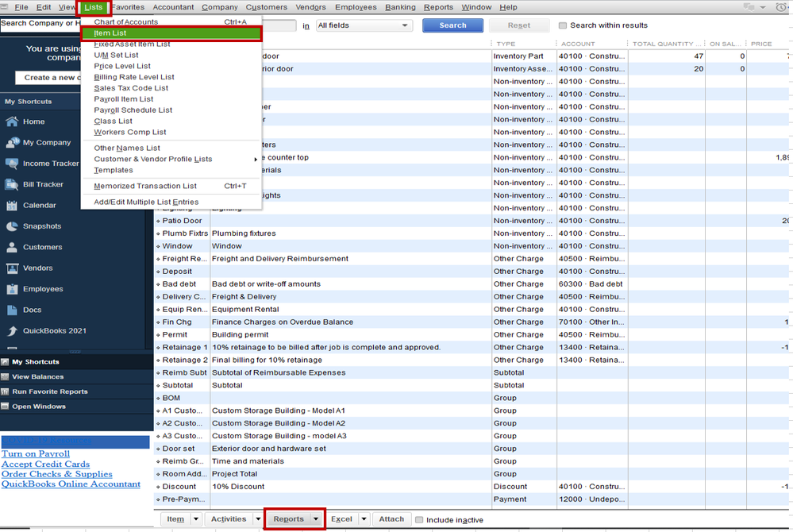Click the My Shortcuts panel icon

(5, 362)
